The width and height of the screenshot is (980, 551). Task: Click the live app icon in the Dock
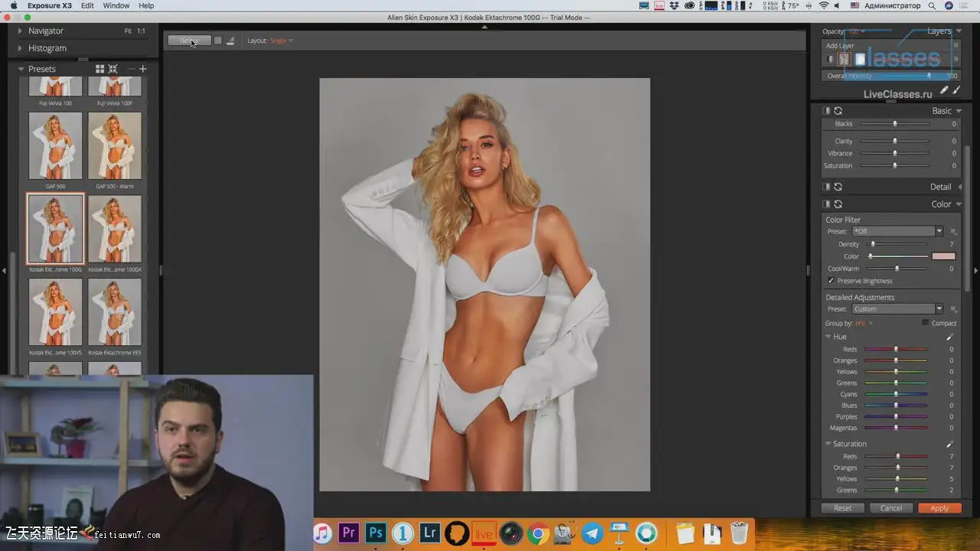tap(484, 533)
